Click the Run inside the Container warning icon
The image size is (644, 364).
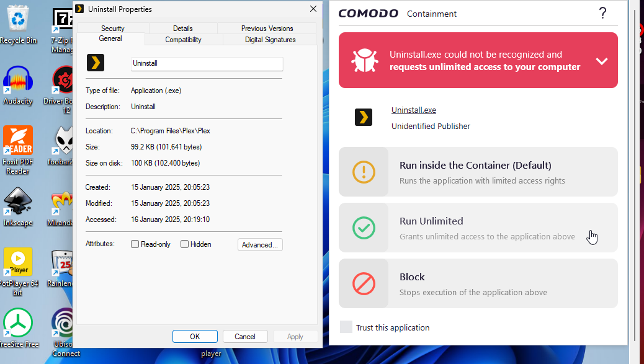pos(364,172)
